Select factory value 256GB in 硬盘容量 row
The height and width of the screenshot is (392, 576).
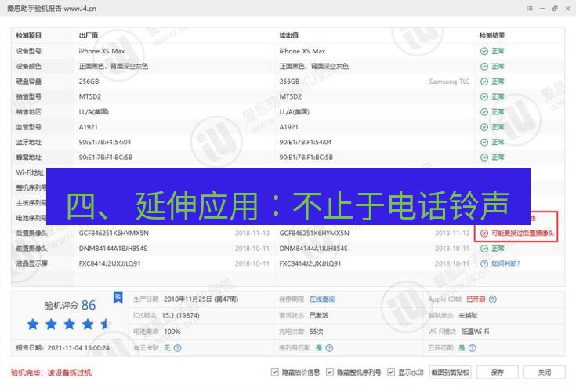click(89, 82)
